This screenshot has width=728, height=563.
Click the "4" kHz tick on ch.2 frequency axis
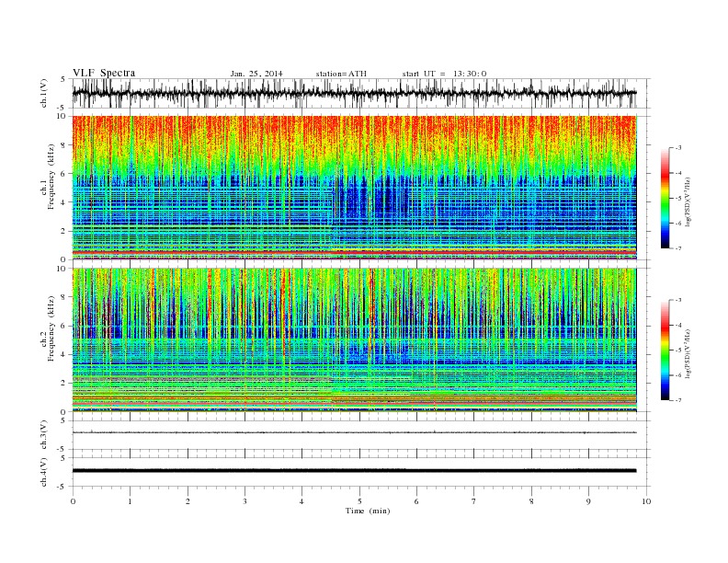[x=64, y=354]
